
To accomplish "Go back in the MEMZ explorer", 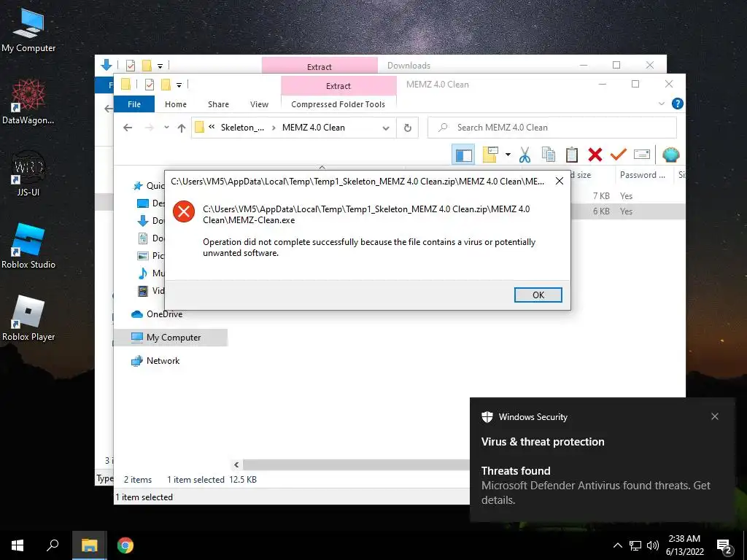I will pyautogui.click(x=128, y=128).
